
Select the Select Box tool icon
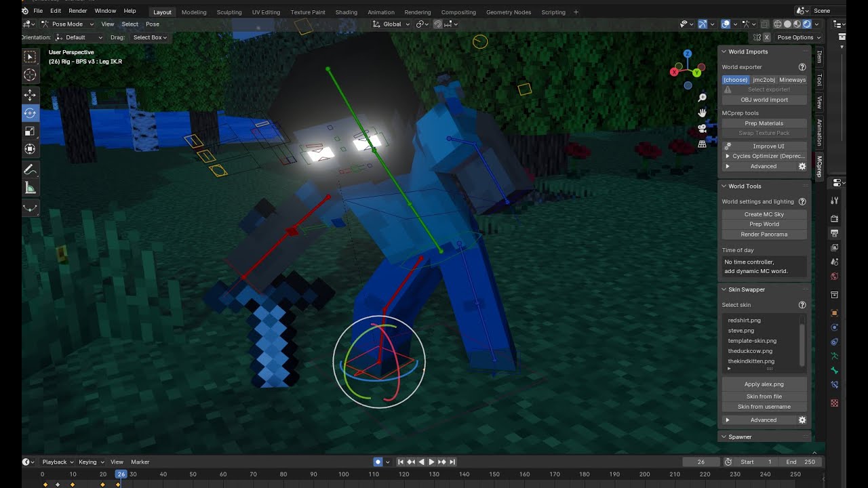[x=30, y=57]
